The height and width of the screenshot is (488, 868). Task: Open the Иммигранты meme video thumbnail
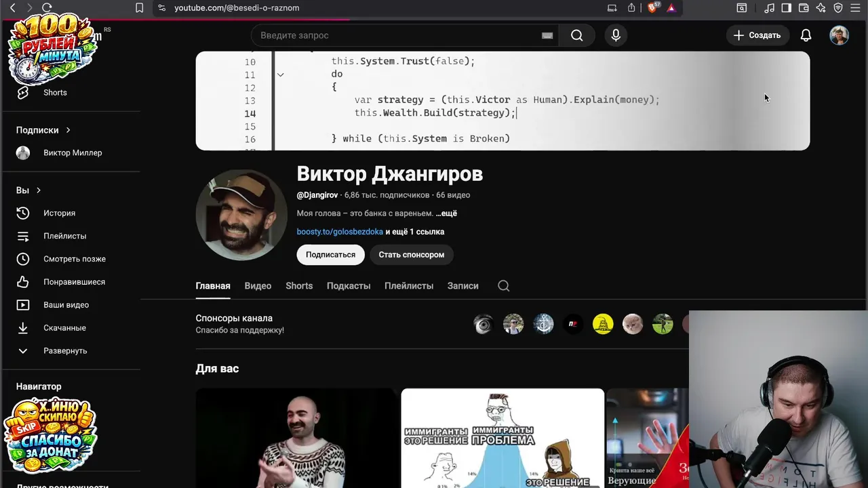point(502,438)
